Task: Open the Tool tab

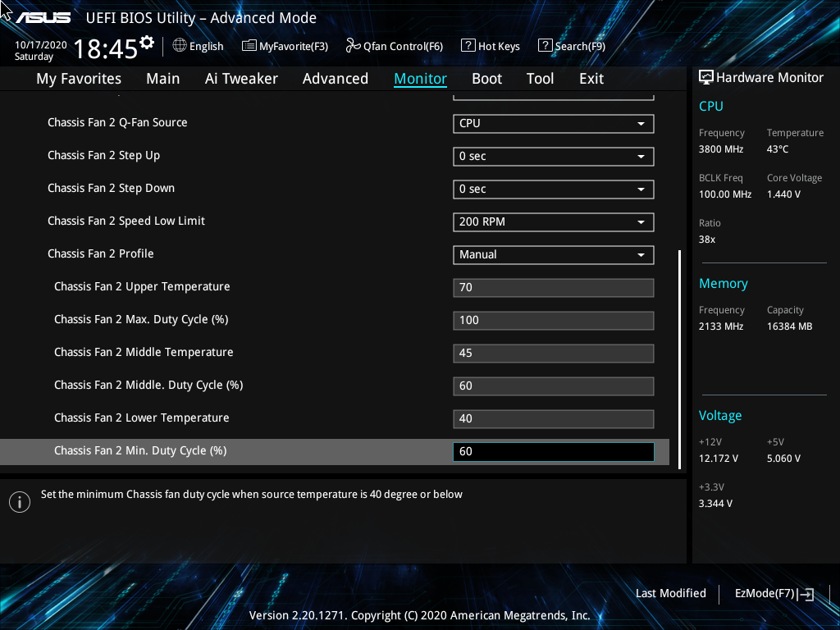Action: (x=540, y=79)
